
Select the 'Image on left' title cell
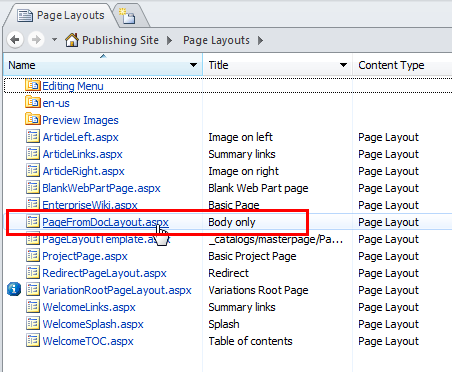point(240,137)
